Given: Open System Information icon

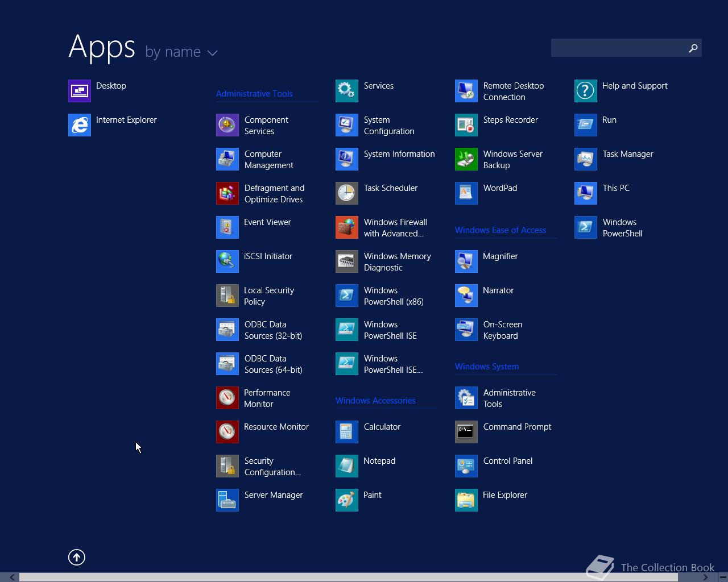Looking at the screenshot, I should click(x=347, y=159).
